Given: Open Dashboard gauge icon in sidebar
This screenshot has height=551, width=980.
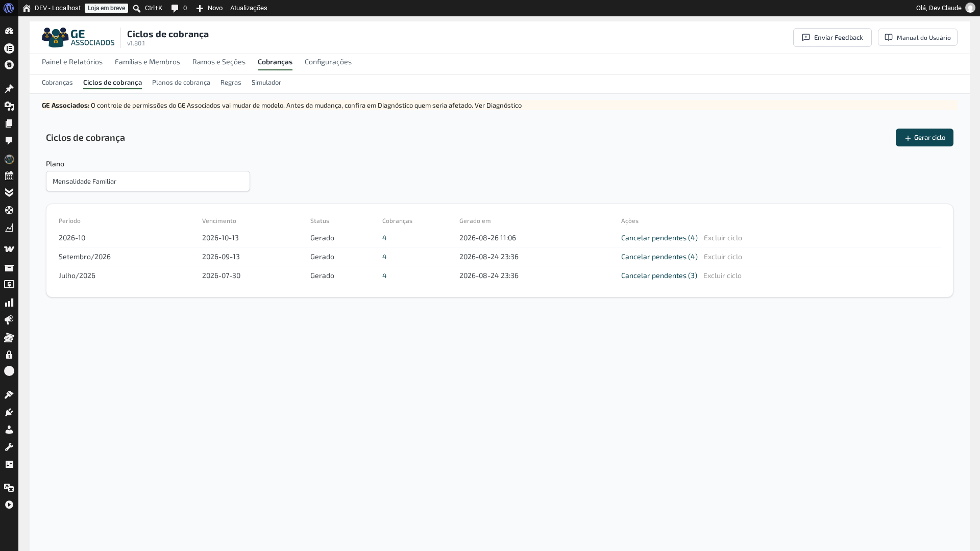Looking at the screenshot, I should pyautogui.click(x=9, y=31).
